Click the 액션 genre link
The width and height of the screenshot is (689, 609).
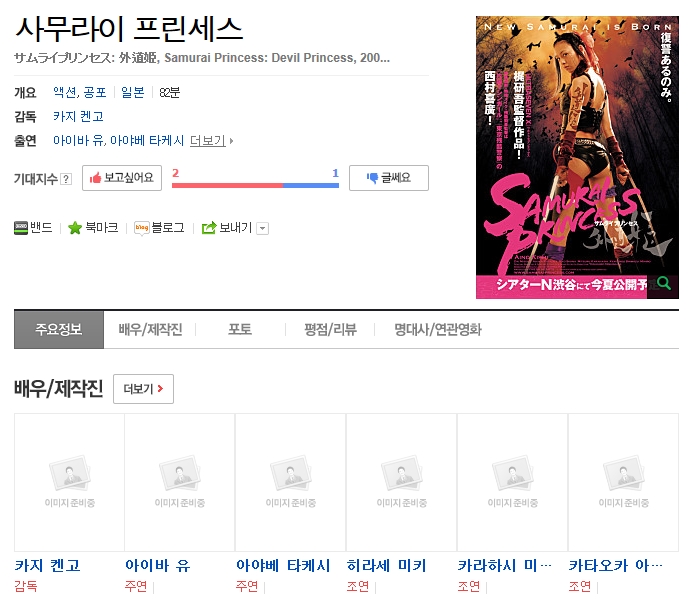[x=65, y=92]
